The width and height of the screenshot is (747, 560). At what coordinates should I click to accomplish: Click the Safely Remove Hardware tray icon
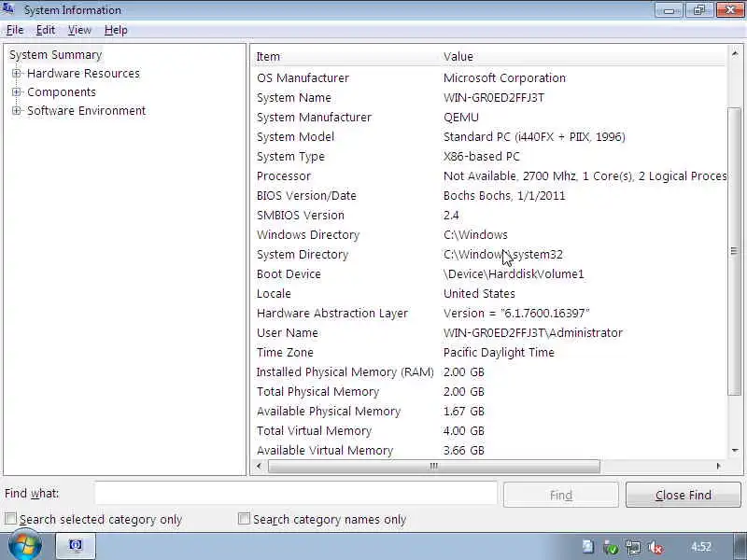[611, 547]
